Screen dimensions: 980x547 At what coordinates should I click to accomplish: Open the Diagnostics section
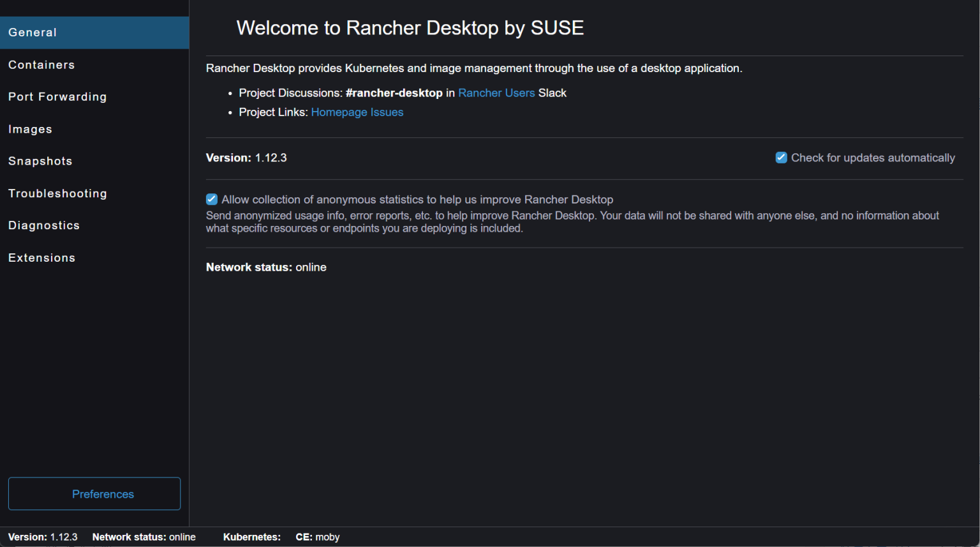pyautogui.click(x=43, y=225)
